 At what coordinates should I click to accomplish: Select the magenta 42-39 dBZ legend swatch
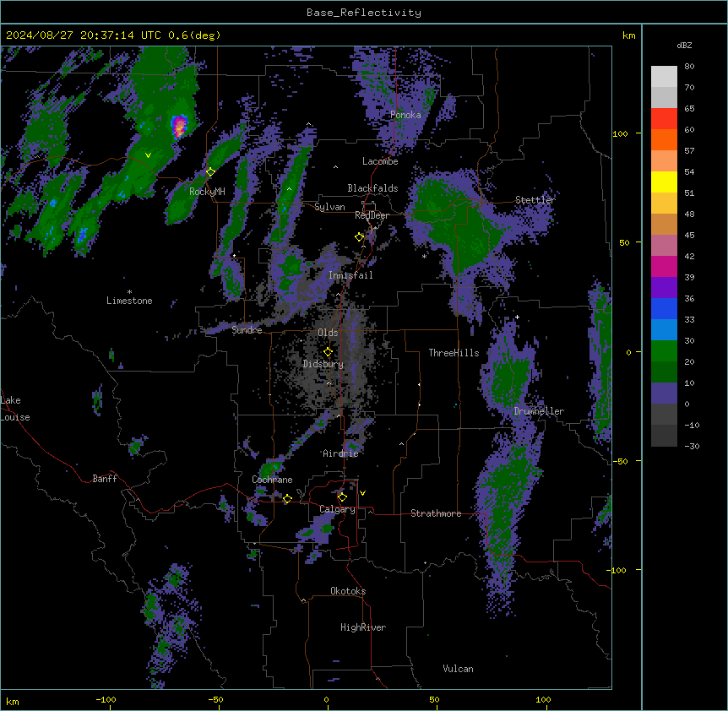point(664,266)
